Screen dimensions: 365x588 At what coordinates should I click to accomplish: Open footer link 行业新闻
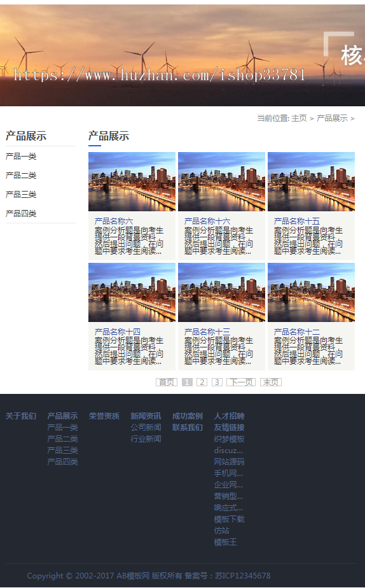tap(146, 438)
